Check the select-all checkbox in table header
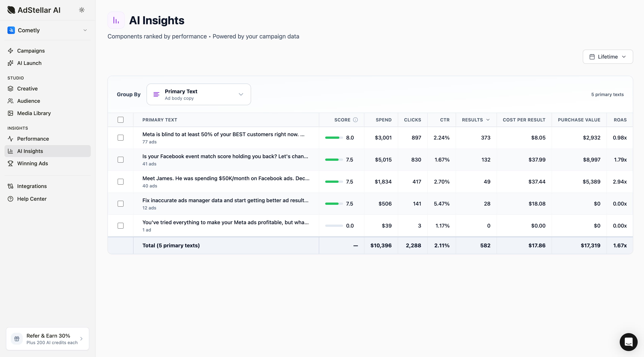The width and height of the screenshot is (644, 357). tap(121, 120)
